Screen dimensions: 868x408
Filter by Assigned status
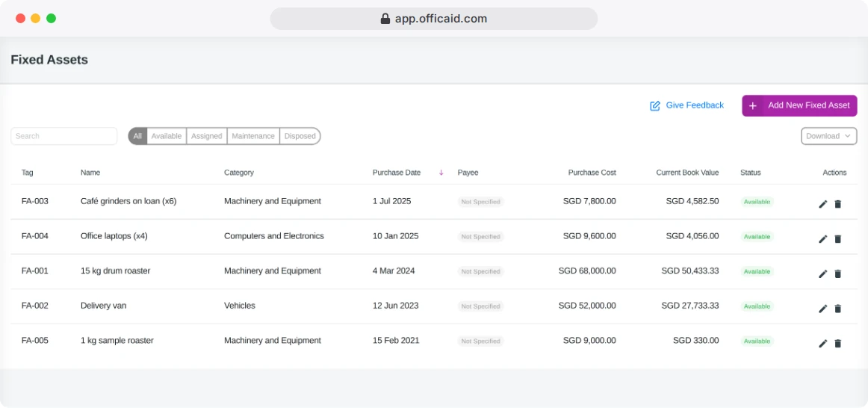[x=206, y=136]
